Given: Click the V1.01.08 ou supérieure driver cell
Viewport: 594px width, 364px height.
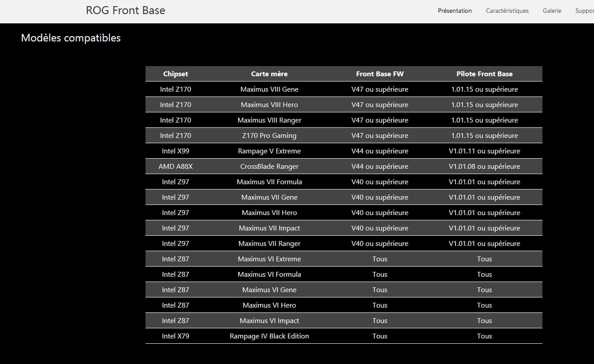Looking at the screenshot, I should [x=485, y=167].
